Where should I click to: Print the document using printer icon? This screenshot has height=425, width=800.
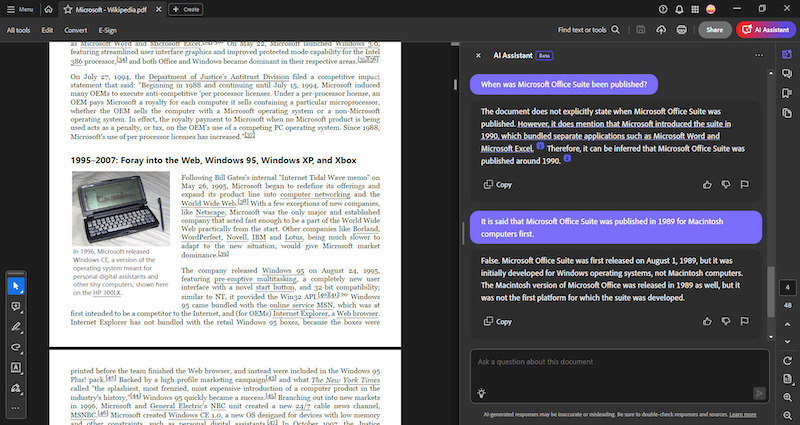click(x=681, y=31)
